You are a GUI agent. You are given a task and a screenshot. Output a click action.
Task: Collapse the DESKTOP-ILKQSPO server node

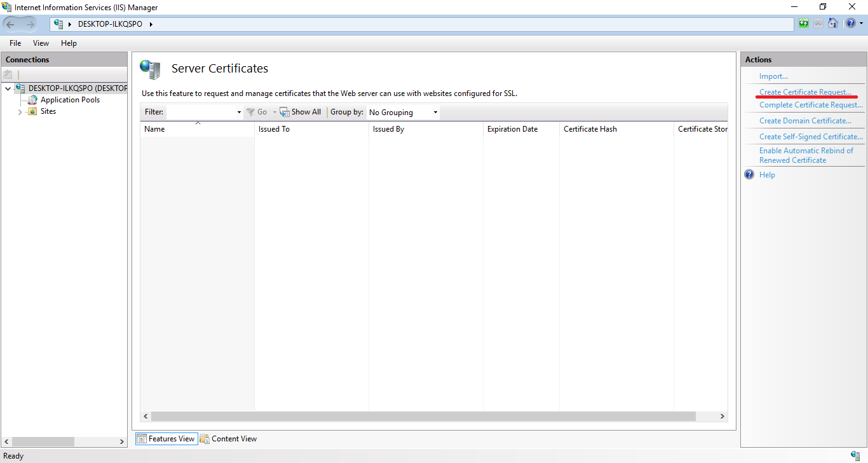(8, 89)
